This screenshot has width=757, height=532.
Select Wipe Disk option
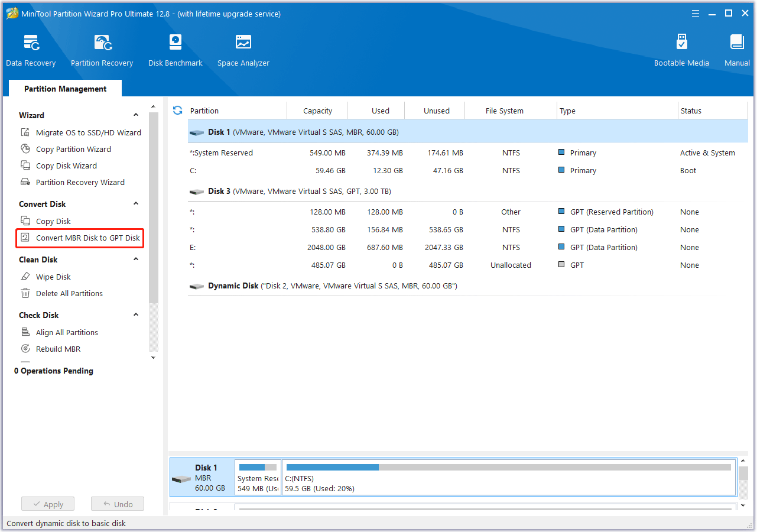pos(53,277)
